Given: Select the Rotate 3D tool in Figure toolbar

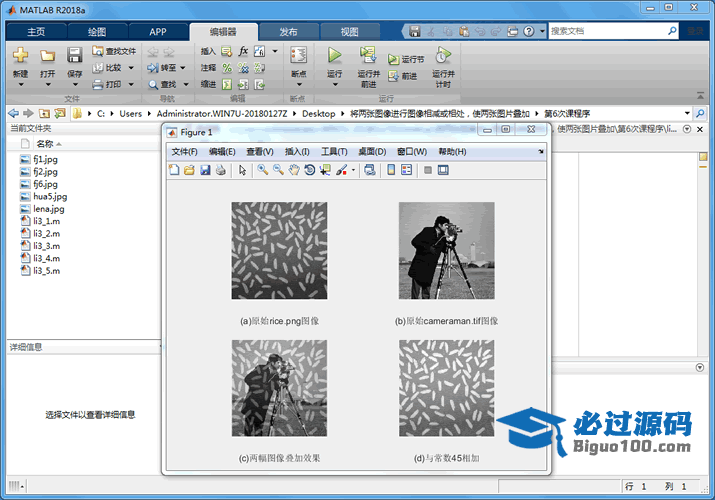Looking at the screenshot, I should click(310, 170).
